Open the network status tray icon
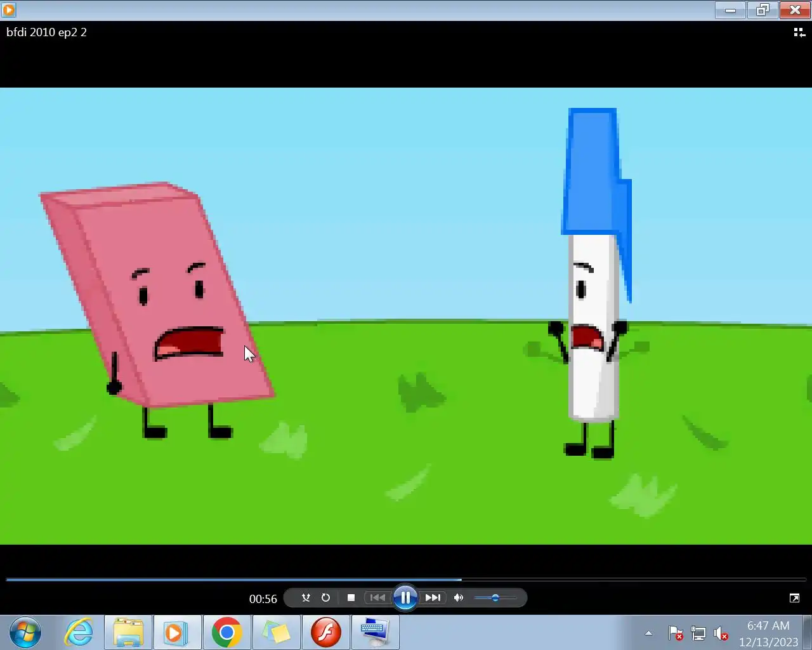Image resolution: width=812 pixels, height=650 pixels. pyautogui.click(x=698, y=633)
